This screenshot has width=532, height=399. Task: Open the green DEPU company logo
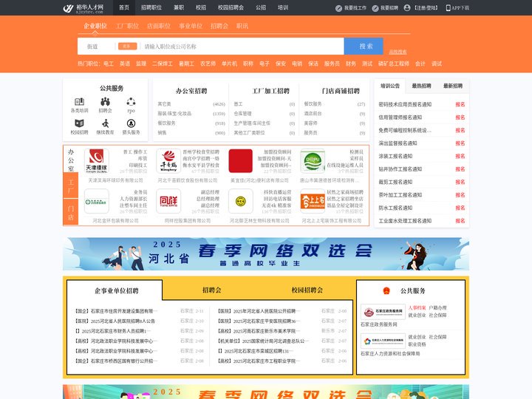[x=313, y=161]
